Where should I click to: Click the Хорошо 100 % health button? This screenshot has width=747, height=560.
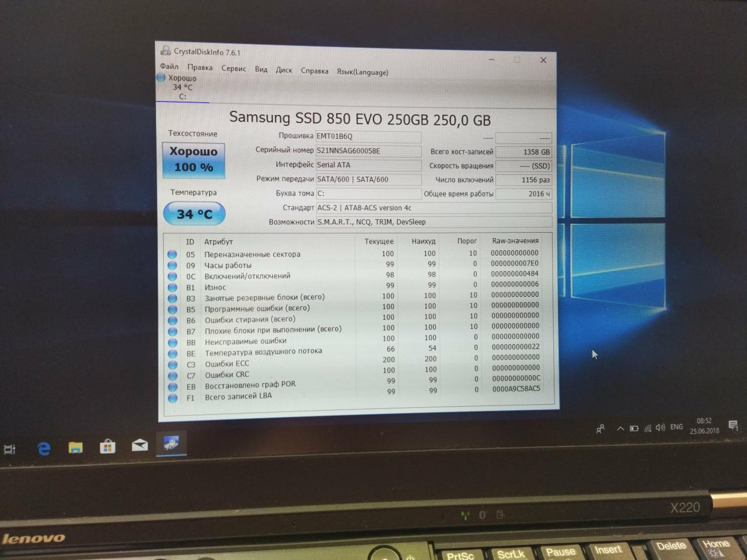coord(193,160)
